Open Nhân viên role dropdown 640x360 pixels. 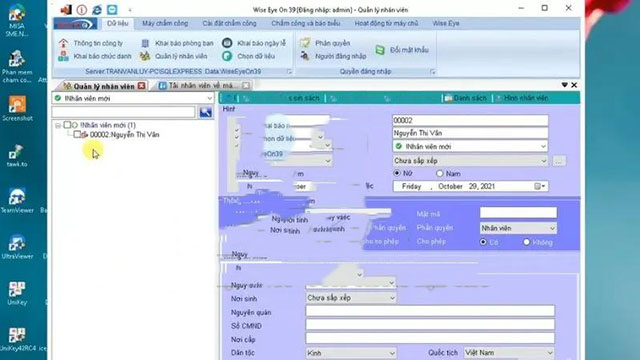point(518,228)
